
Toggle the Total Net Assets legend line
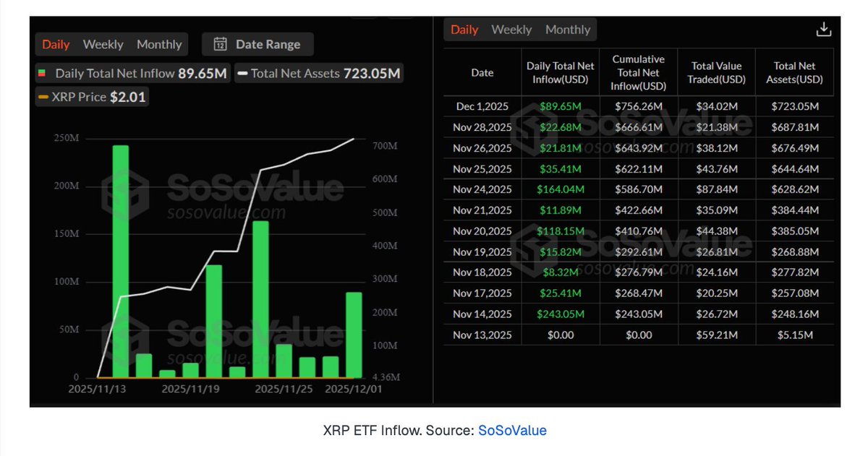(242, 73)
